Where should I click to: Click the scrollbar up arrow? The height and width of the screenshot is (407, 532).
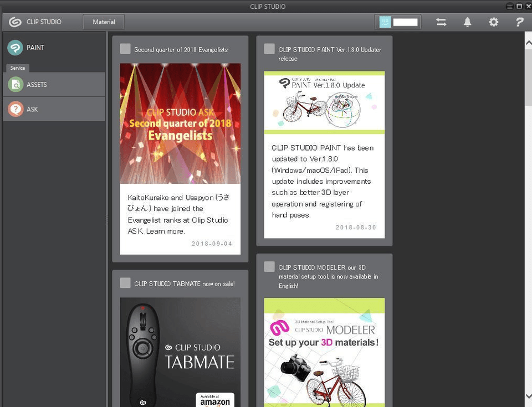coord(528,40)
